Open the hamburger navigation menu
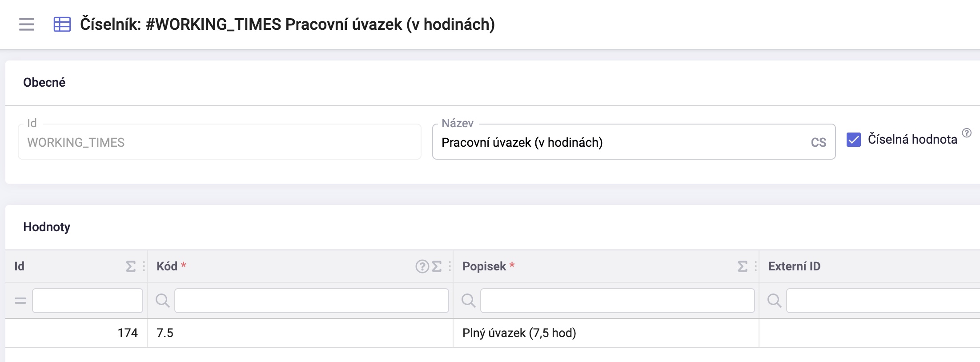The height and width of the screenshot is (362, 980). (27, 24)
